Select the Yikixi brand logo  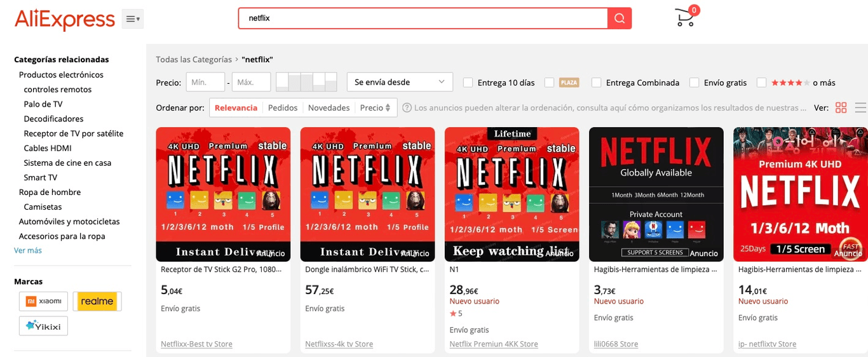click(44, 326)
